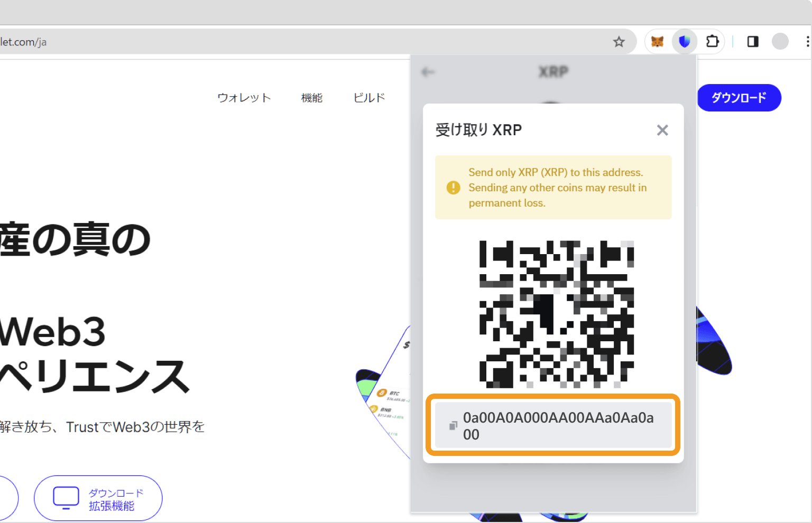Image resolution: width=812 pixels, height=523 pixels.
Task: Open the ウォレット navigation menu
Action: coord(244,98)
